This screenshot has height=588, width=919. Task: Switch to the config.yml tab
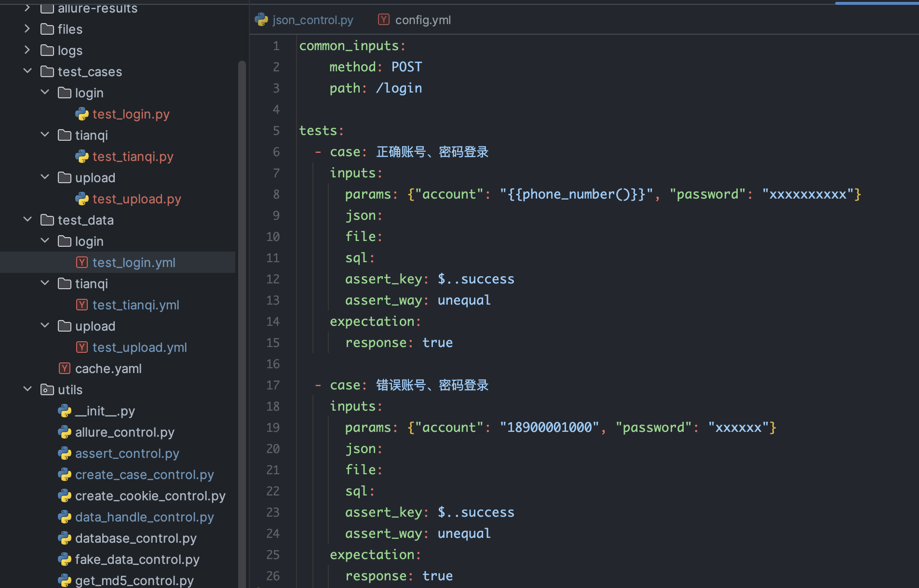pyautogui.click(x=415, y=20)
